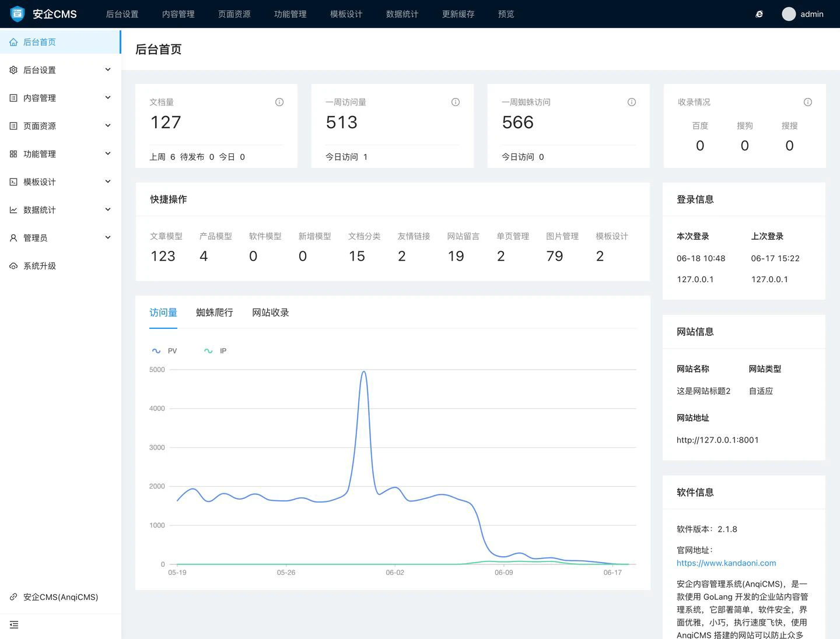Expand the 后台设置 sidebar section

point(60,70)
